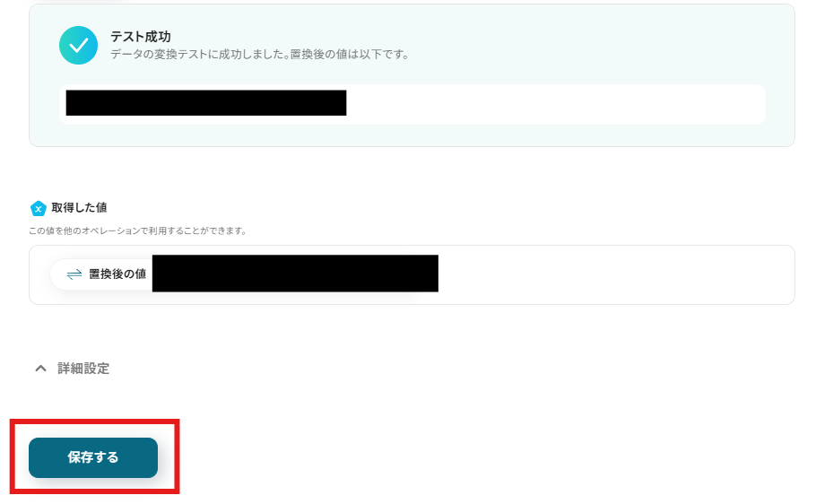
Task: Click the blue pentagon icon beside 取得した値
Action: coord(38,208)
